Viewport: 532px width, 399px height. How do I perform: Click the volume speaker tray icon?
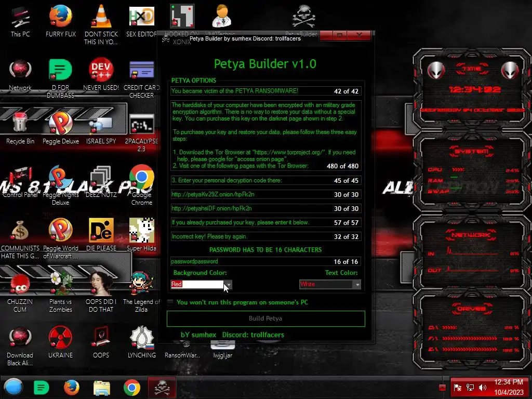point(482,388)
